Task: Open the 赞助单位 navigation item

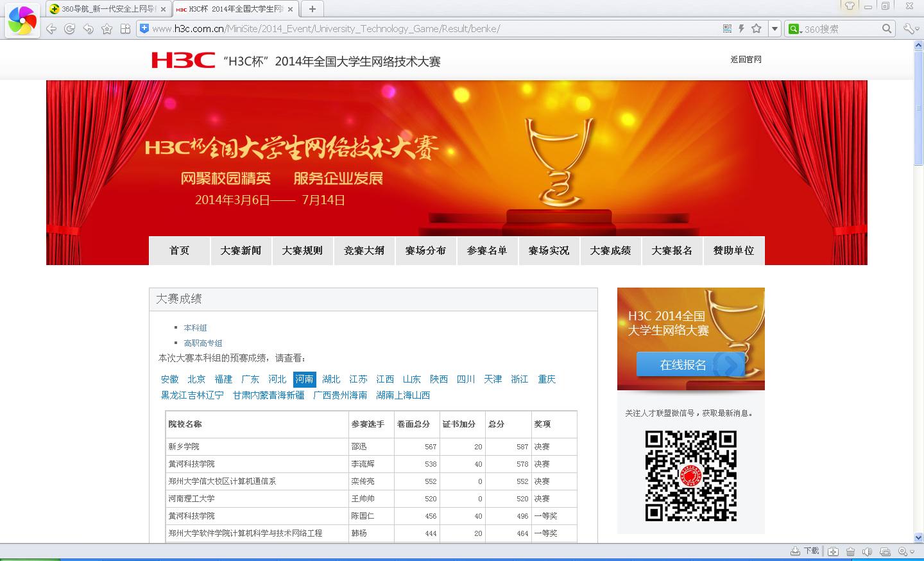Action: [733, 250]
